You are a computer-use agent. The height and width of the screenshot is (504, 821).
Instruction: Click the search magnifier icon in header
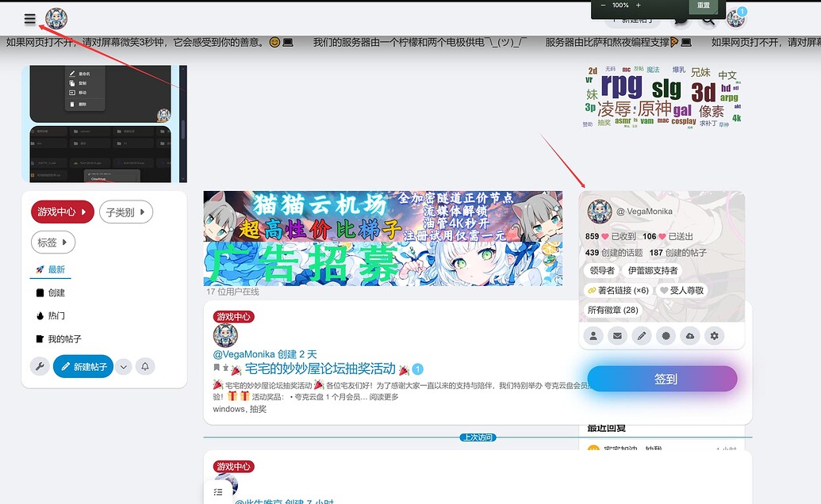click(707, 20)
